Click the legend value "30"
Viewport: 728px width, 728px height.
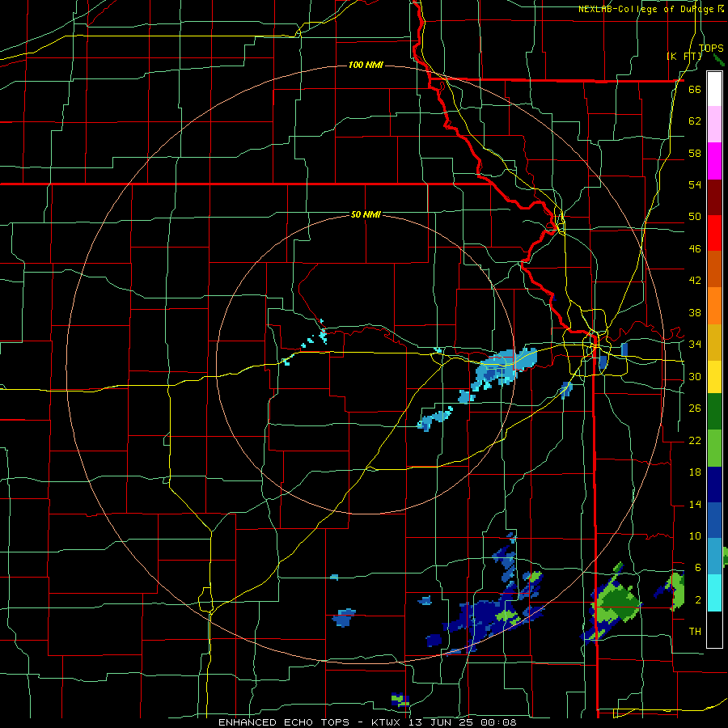[695, 376]
